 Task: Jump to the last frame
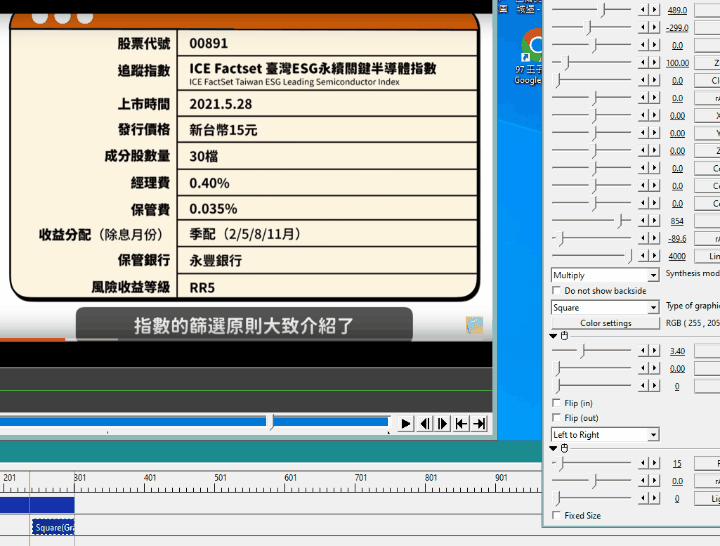click(479, 423)
